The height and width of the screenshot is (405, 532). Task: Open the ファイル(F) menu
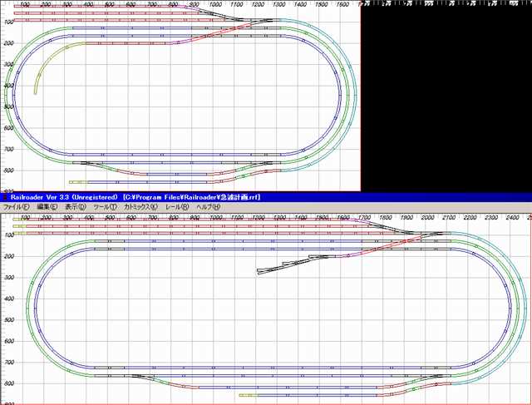click(16, 206)
